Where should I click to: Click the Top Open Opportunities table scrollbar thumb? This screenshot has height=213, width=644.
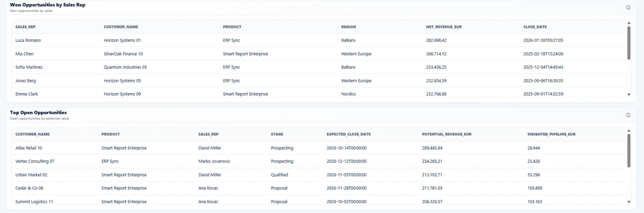[x=629, y=151]
